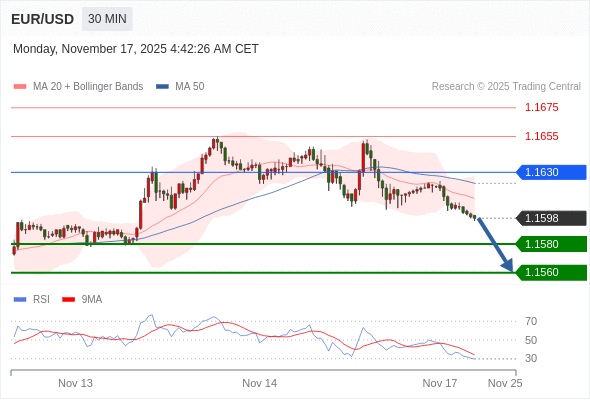The image size is (590, 400).
Task: Click the RSI 70 level label
Action: (531, 321)
